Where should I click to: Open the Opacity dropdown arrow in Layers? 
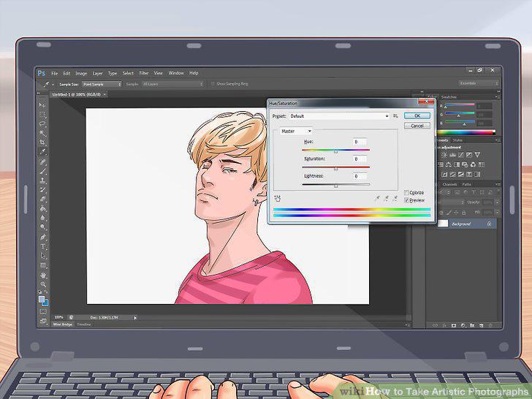point(497,202)
